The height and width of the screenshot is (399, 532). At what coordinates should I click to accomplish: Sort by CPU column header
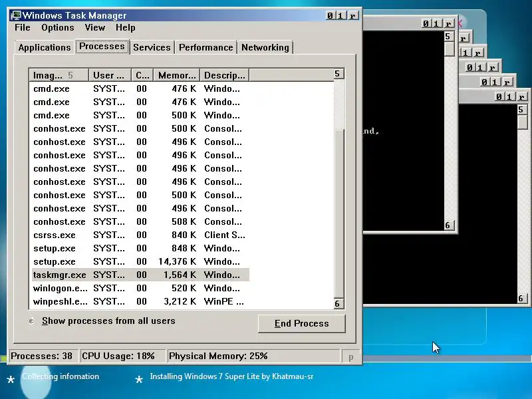142,75
